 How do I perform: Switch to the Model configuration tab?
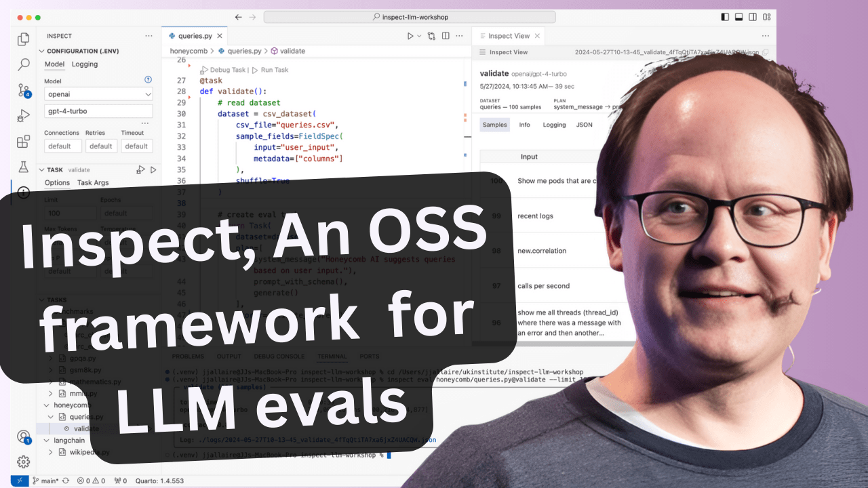[x=54, y=64]
